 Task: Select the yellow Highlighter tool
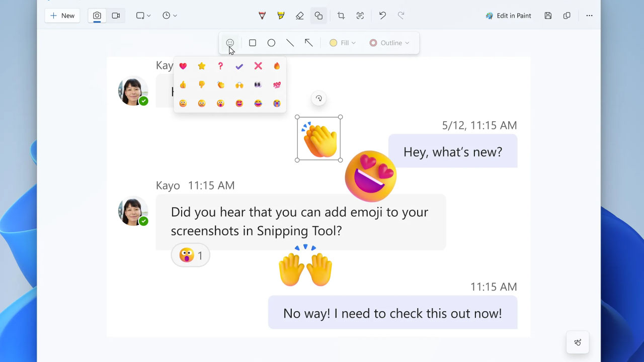pyautogui.click(x=281, y=16)
